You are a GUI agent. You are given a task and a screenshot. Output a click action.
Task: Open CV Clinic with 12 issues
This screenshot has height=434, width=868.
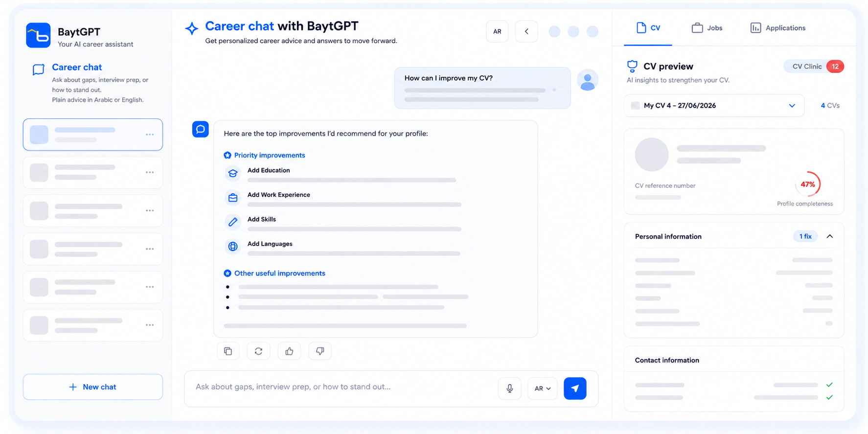814,67
